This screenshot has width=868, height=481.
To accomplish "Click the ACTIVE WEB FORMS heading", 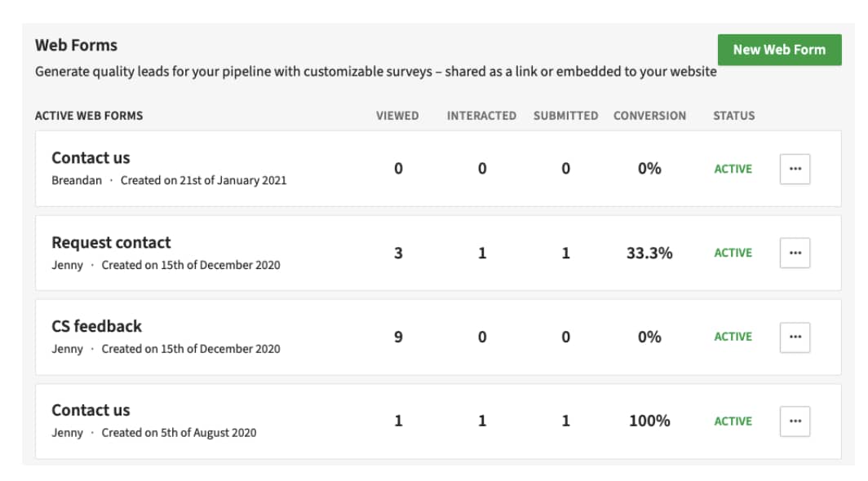I will coord(89,116).
